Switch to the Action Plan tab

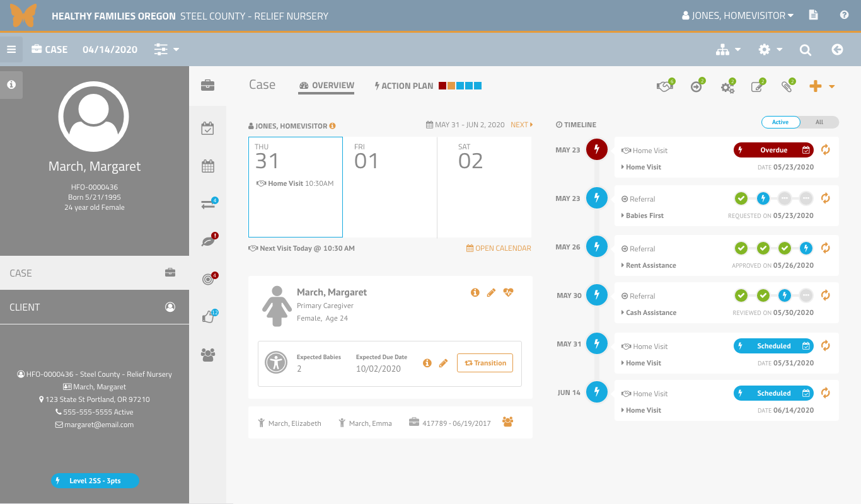(x=404, y=86)
